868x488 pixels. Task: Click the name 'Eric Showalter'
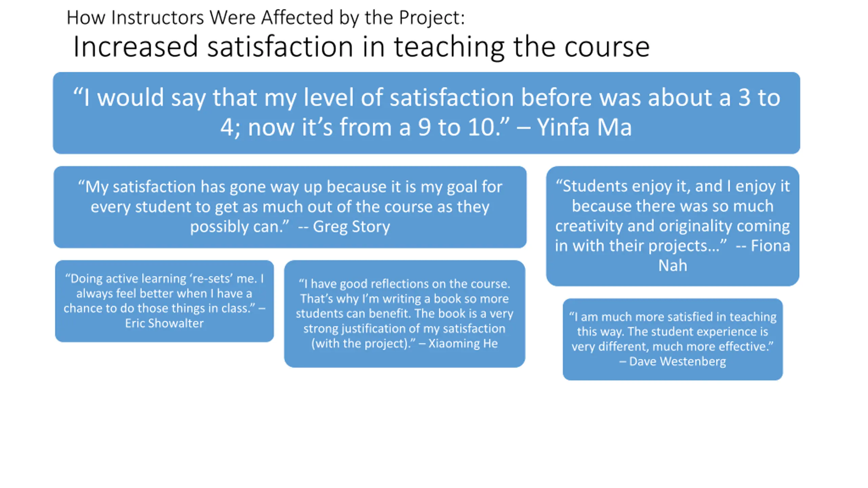click(164, 323)
